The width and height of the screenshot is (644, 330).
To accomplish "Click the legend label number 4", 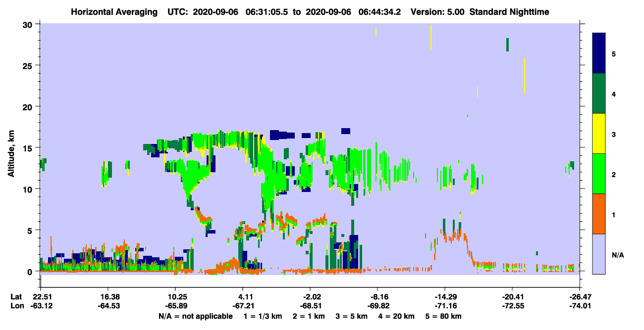I will (x=614, y=94).
